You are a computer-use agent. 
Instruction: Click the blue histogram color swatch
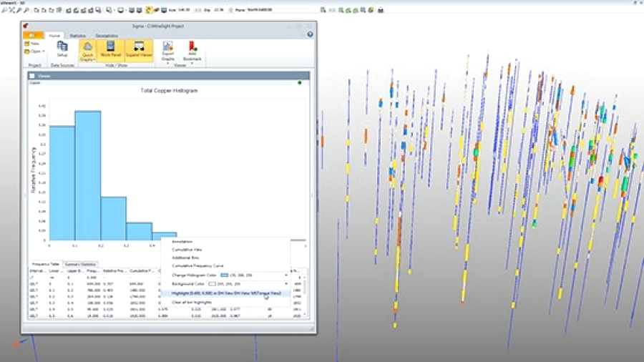click(x=224, y=275)
